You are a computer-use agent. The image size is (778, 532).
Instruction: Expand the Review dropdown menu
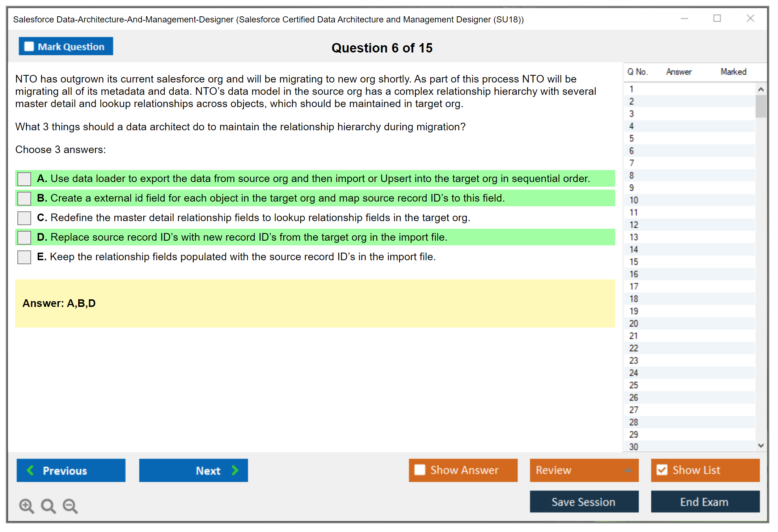(628, 470)
